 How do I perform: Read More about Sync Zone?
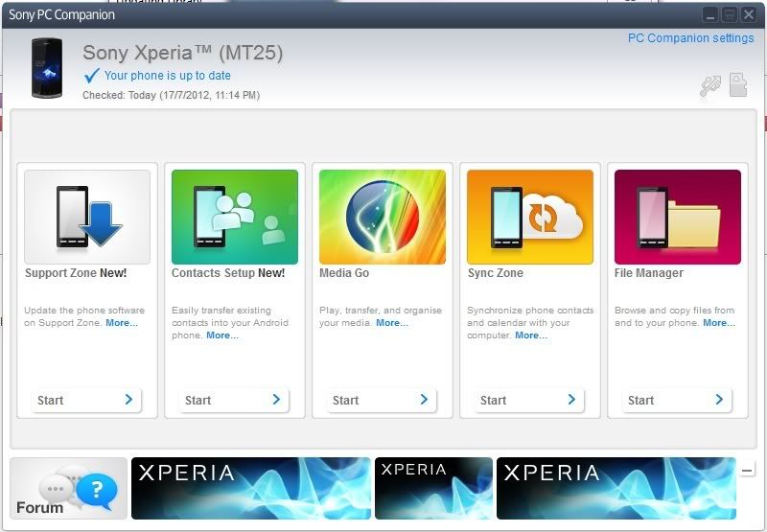click(x=531, y=335)
